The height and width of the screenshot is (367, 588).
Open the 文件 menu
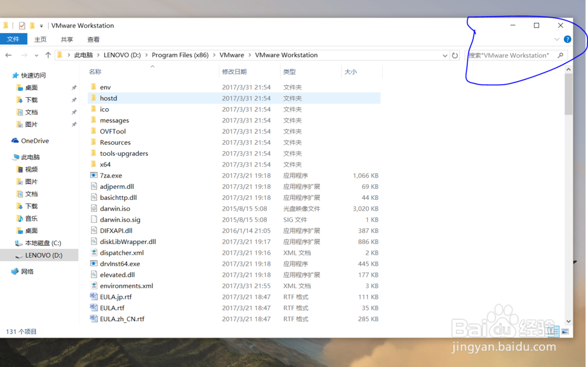tap(13, 39)
